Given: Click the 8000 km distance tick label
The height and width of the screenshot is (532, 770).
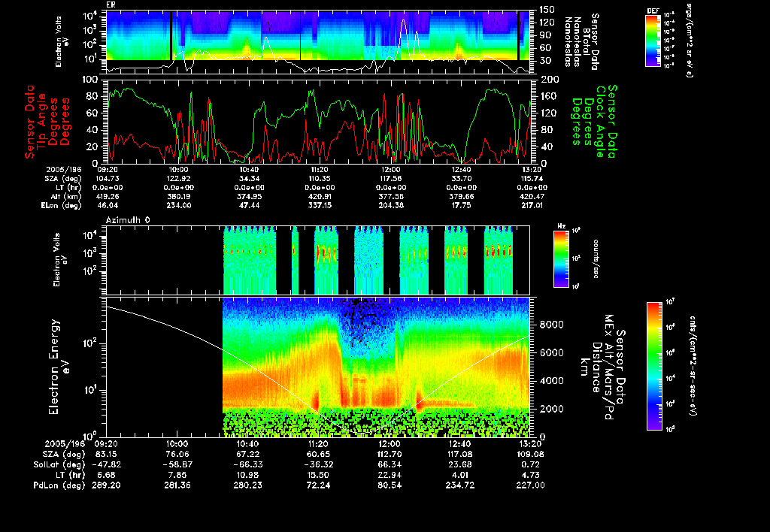Looking at the screenshot, I should tap(551, 325).
